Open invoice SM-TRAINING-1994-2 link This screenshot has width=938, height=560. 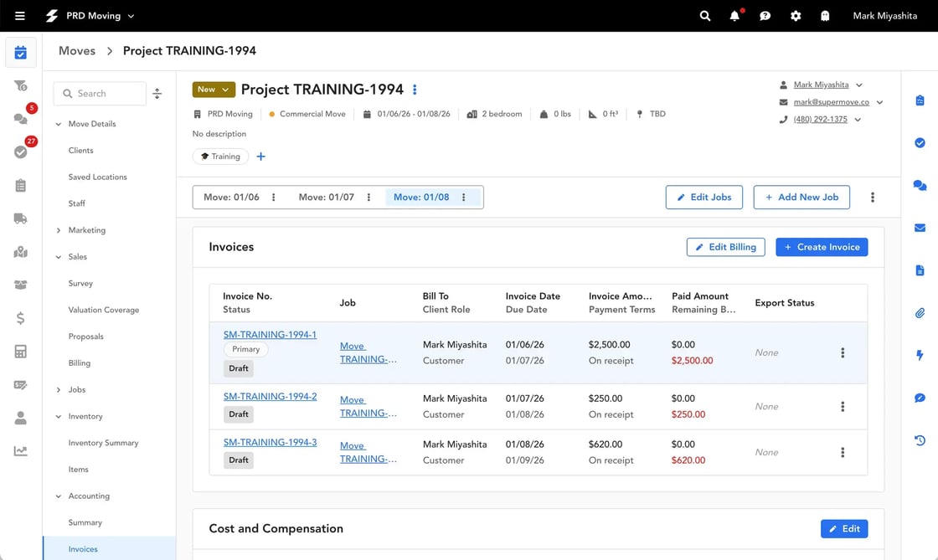pyautogui.click(x=270, y=397)
